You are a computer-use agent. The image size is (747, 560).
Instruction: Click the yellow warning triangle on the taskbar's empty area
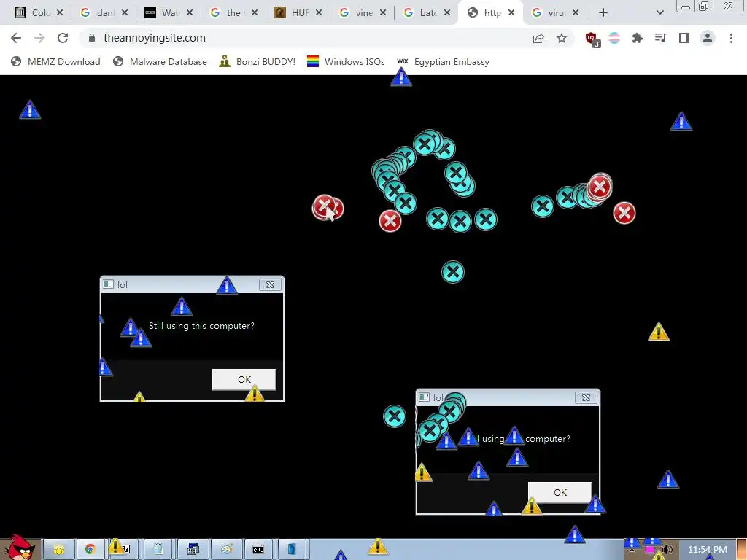tap(378, 547)
